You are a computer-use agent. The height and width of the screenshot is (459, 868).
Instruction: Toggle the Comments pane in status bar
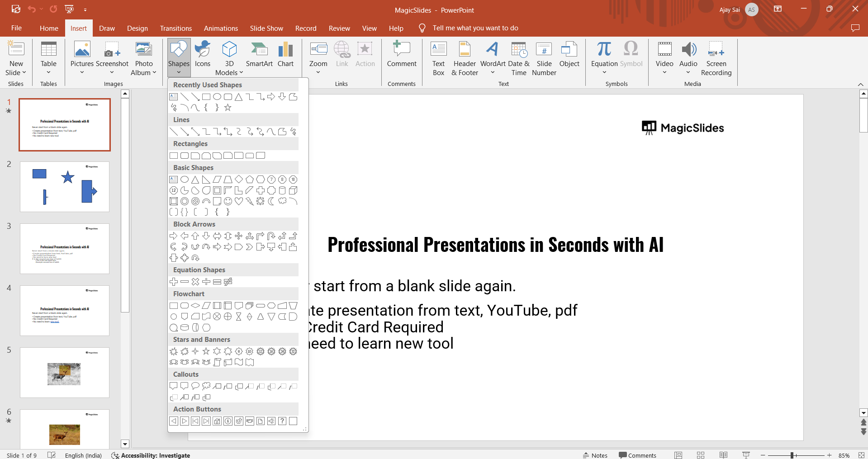(637, 455)
